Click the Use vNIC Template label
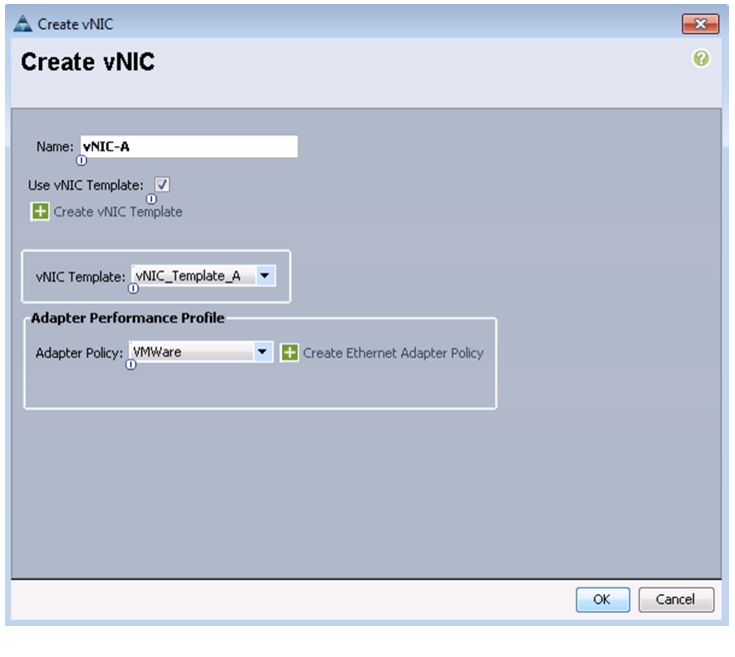This screenshot has width=735, height=657. (x=86, y=185)
